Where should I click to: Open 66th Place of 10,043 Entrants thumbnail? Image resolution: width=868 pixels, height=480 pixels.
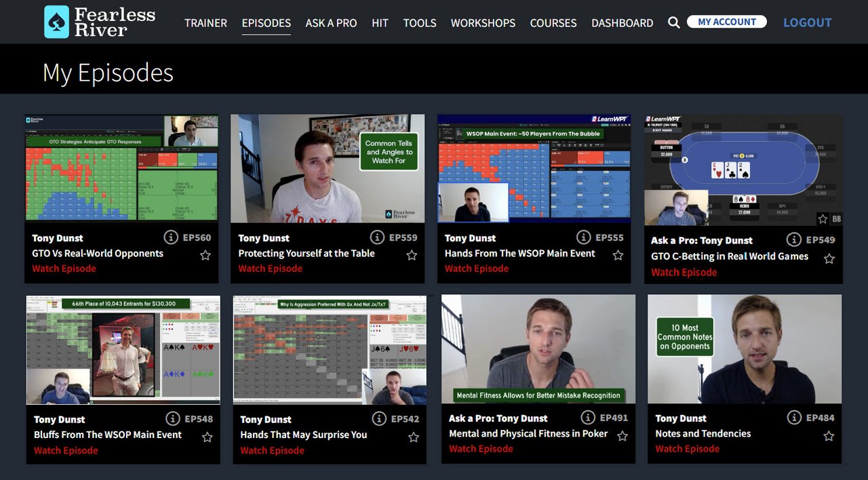pos(123,350)
